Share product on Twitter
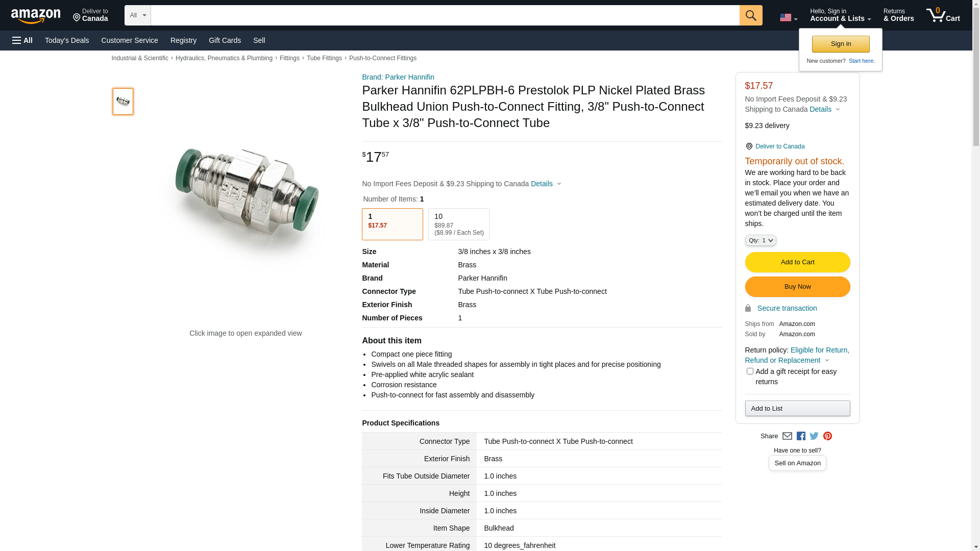The image size is (980, 551). (x=814, y=436)
